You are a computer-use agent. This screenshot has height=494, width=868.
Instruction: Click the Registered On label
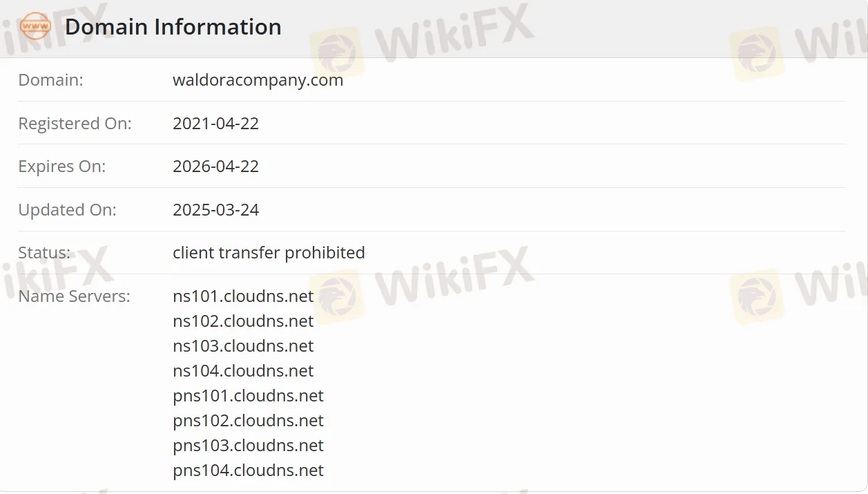75,124
